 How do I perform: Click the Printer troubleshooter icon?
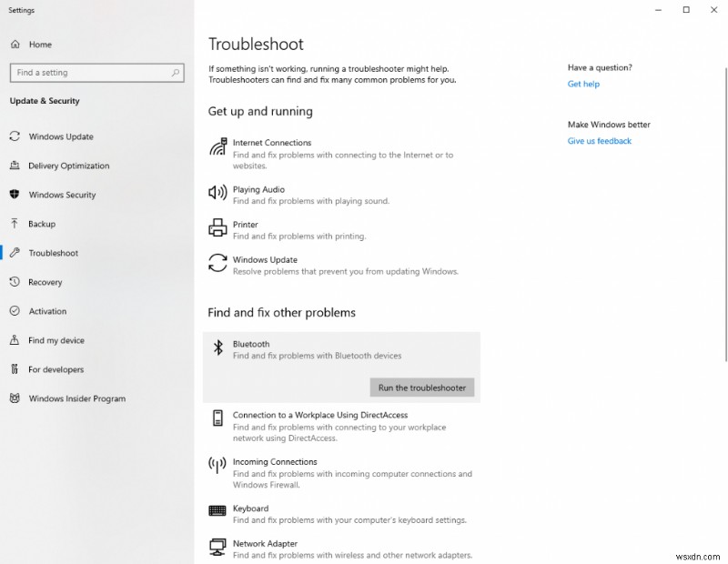pos(217,229)
